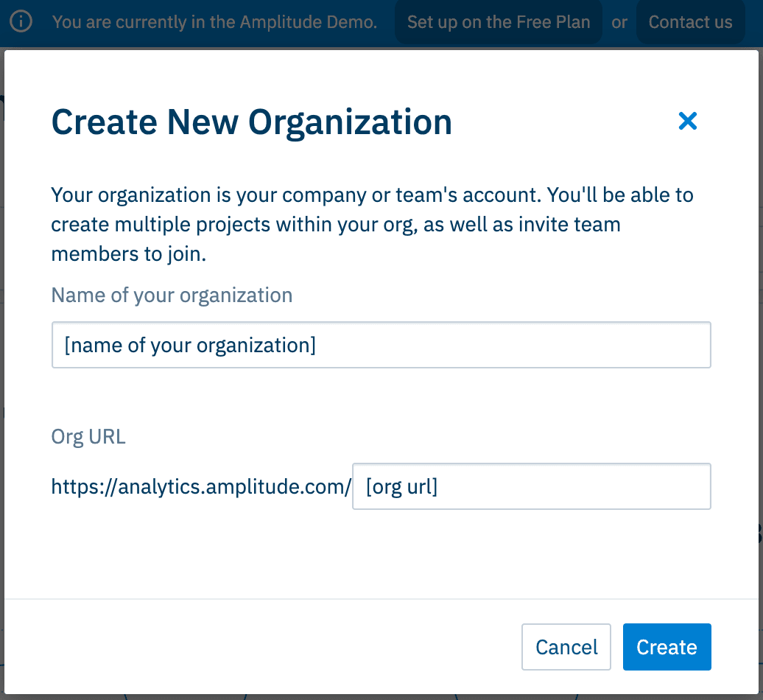Click the https://analytics.amplitude.com/ prefix text
The image size is (763, 700).
click(200, 486)
